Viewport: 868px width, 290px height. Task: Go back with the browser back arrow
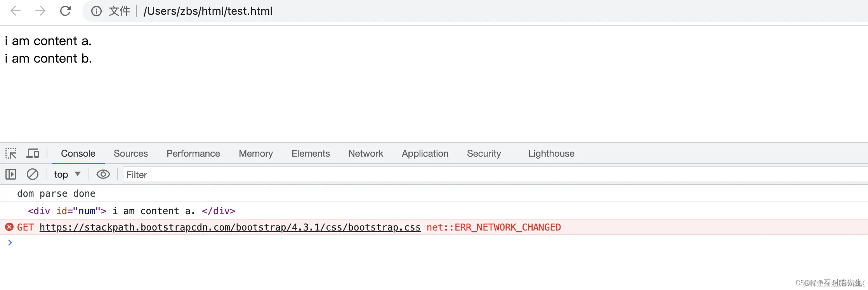16,11
